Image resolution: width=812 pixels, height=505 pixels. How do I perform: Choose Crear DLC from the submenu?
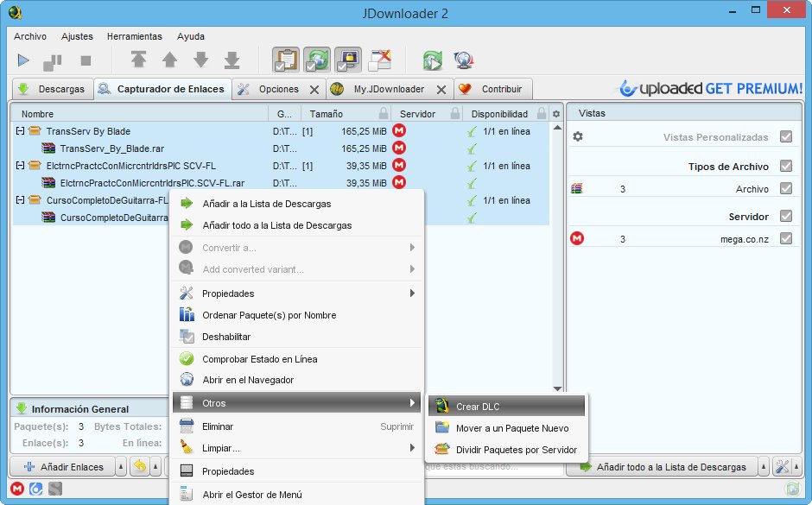[506, 407]
